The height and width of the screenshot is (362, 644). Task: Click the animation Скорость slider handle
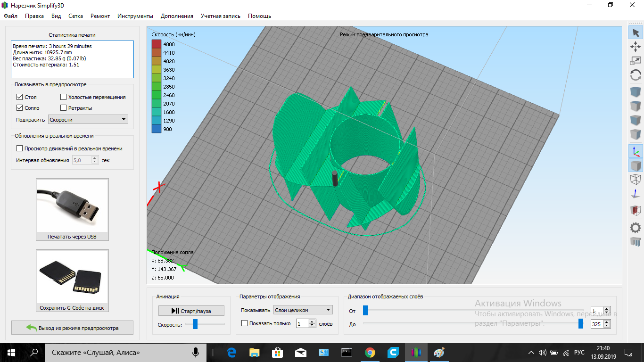[195, 324]
